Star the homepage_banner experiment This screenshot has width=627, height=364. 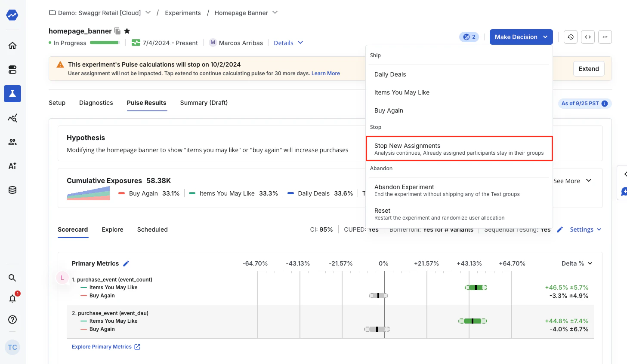click(127, 31)
